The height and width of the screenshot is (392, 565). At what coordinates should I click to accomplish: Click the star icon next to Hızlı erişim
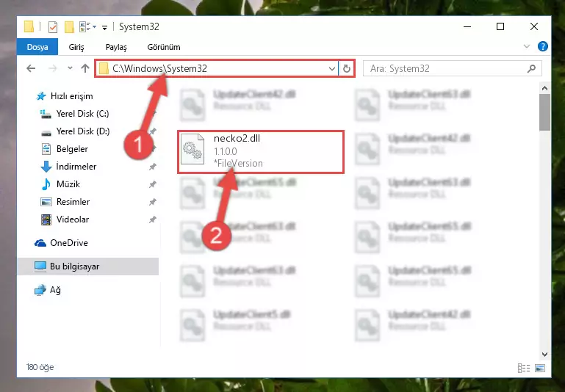(41, 96)
